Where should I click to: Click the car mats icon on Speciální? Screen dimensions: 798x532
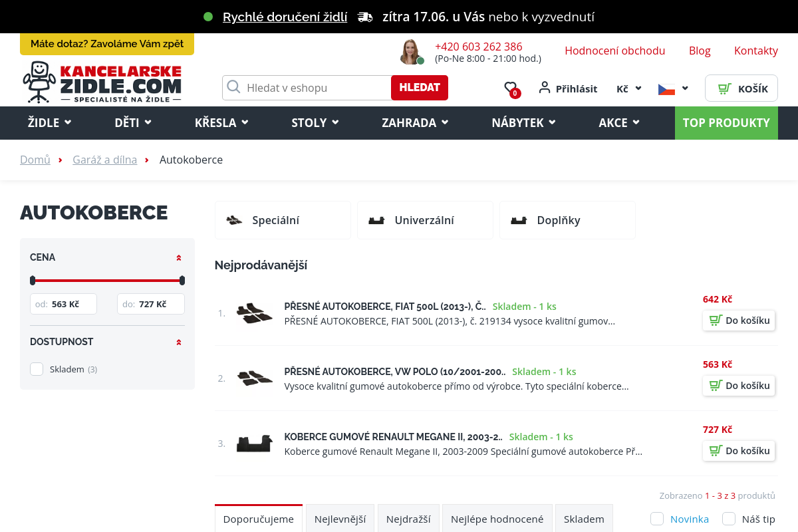[x=234, y=220]
